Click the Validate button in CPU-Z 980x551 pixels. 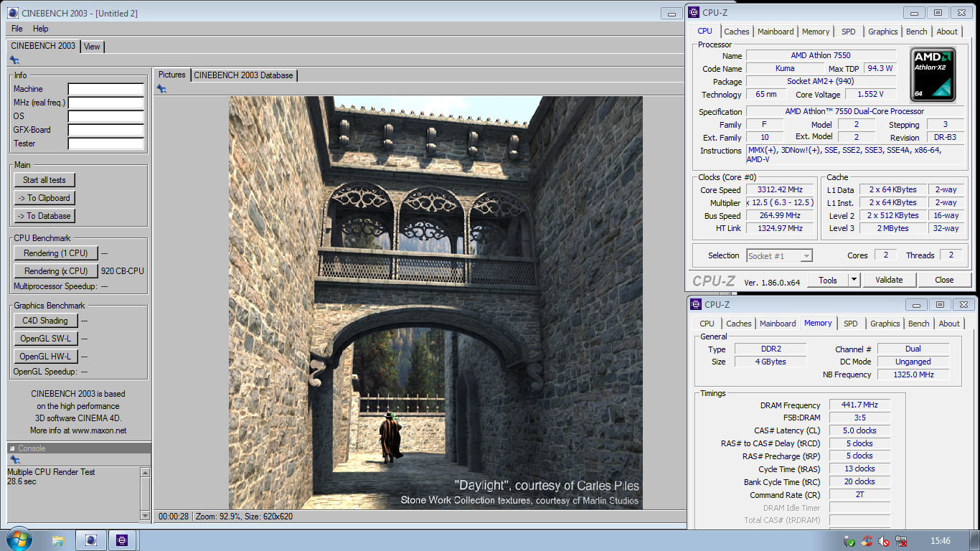click(x=889, y=280)
